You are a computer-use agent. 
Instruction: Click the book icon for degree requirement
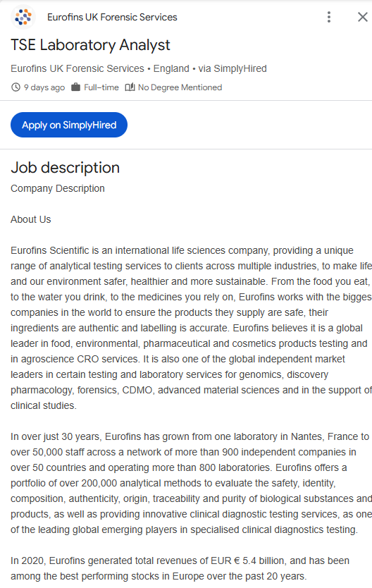130,87
